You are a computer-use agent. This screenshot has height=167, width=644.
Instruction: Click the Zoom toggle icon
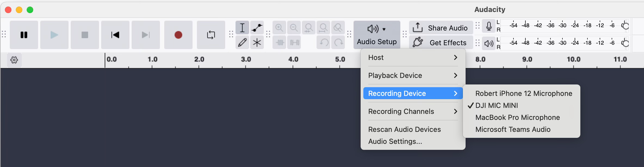click(x=338, y=28)
